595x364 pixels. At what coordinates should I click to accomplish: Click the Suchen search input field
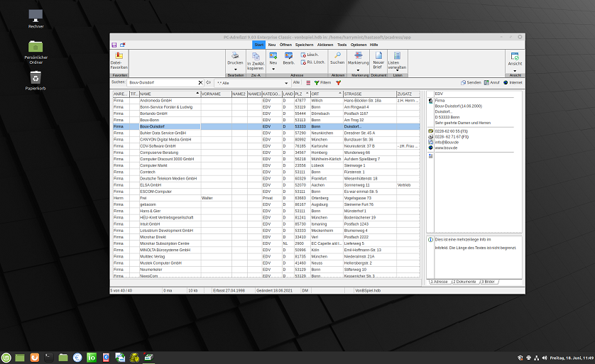click(162, 83)
